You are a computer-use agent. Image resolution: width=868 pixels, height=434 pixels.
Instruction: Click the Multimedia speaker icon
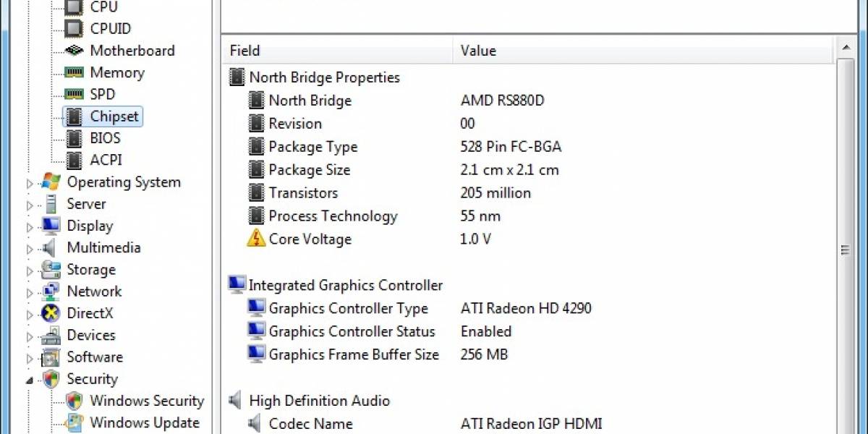pyautogui.click(x=51, y=247)
